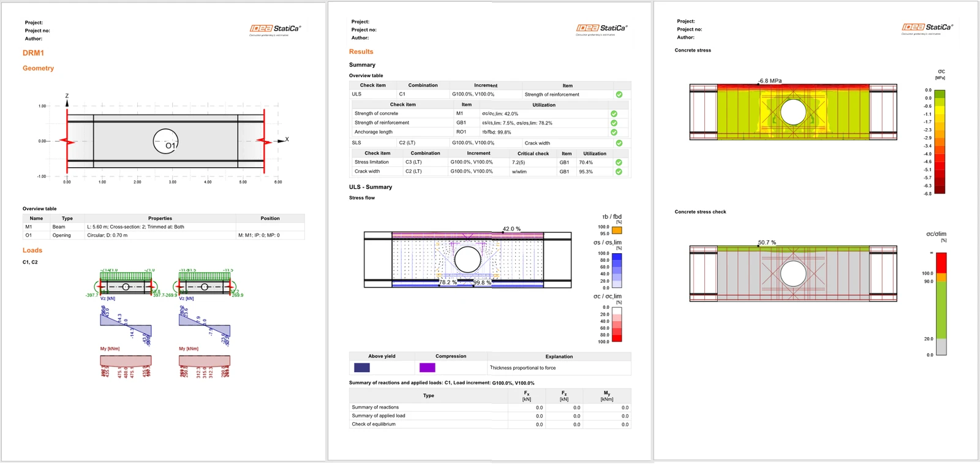Click the O1 circular opening in geometry

[165, 141]
